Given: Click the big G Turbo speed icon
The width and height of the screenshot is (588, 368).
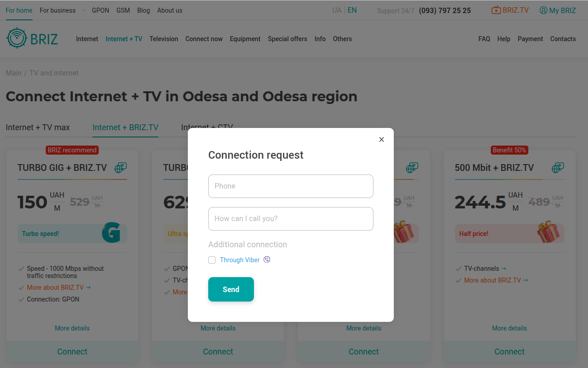Looking at the screenshot, I should pyautogui.click(x=111, y=233).
